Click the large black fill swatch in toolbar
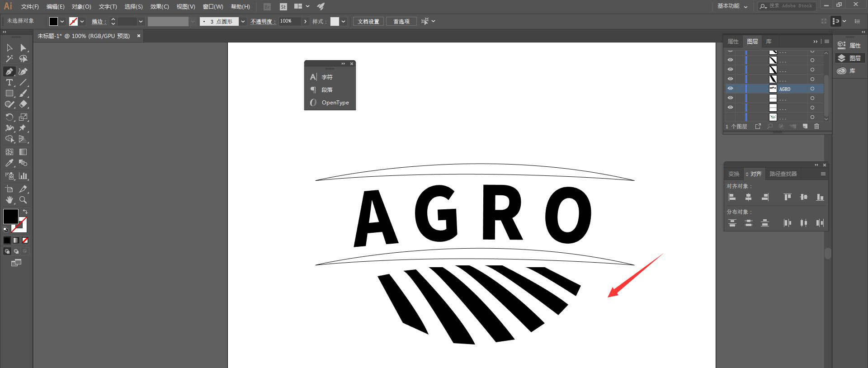The height and width of the screenshot is (368, 868). click(10, 217)
